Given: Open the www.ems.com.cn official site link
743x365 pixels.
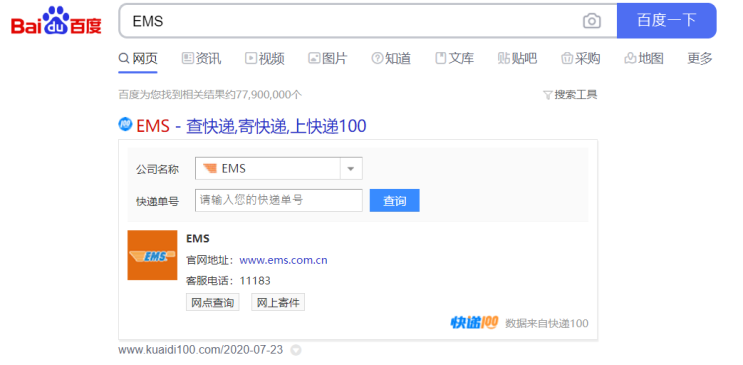Looking at the screenshot, I should coord(283,260).
